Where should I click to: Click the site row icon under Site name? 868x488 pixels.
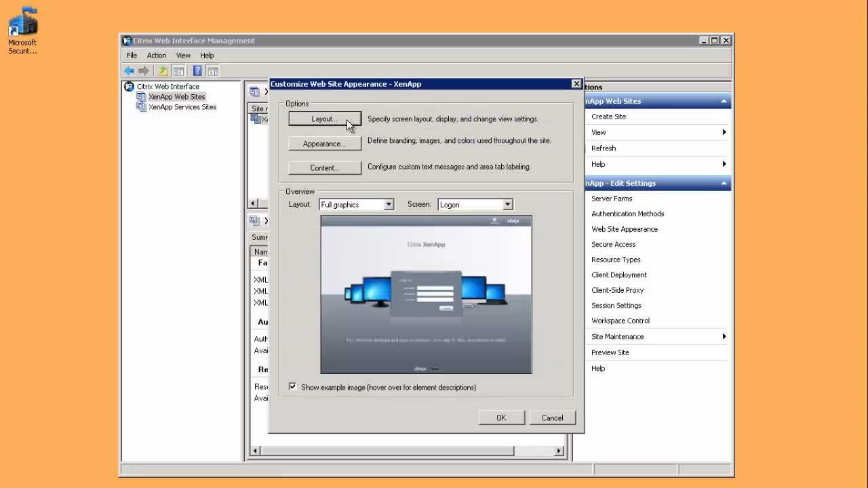click(x=255, y=119)
